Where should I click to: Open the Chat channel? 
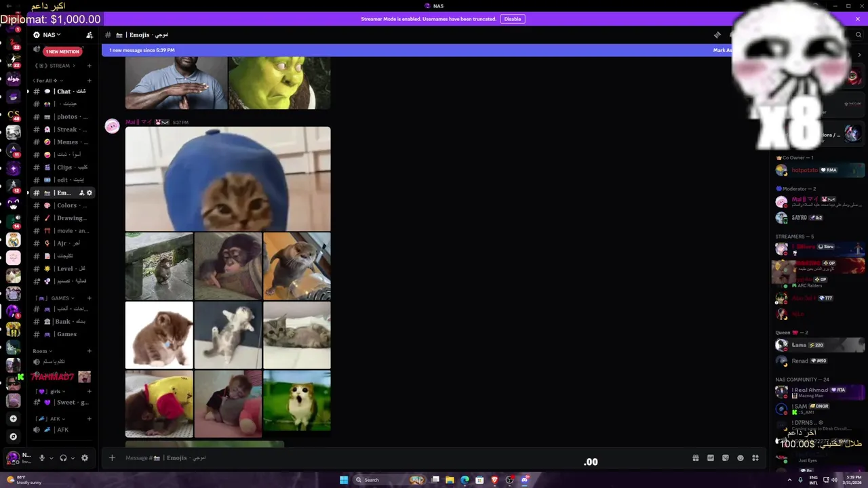(x=62, y=91)
